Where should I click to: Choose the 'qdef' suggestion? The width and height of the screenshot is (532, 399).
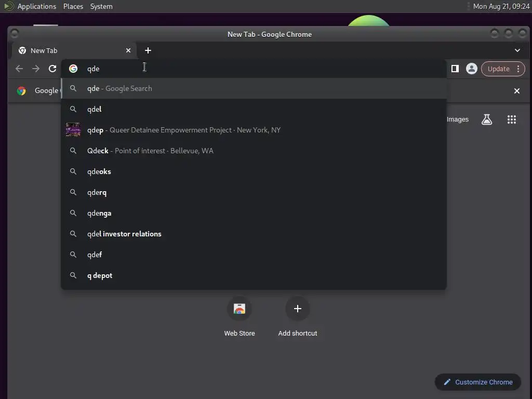(254, 255)
